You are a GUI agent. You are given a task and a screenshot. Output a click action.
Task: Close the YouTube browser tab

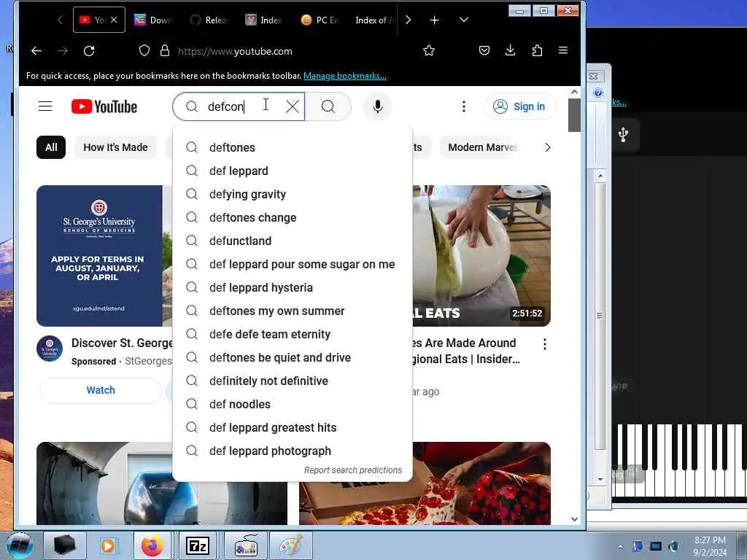pyautogui.click(x=114, y=20)
